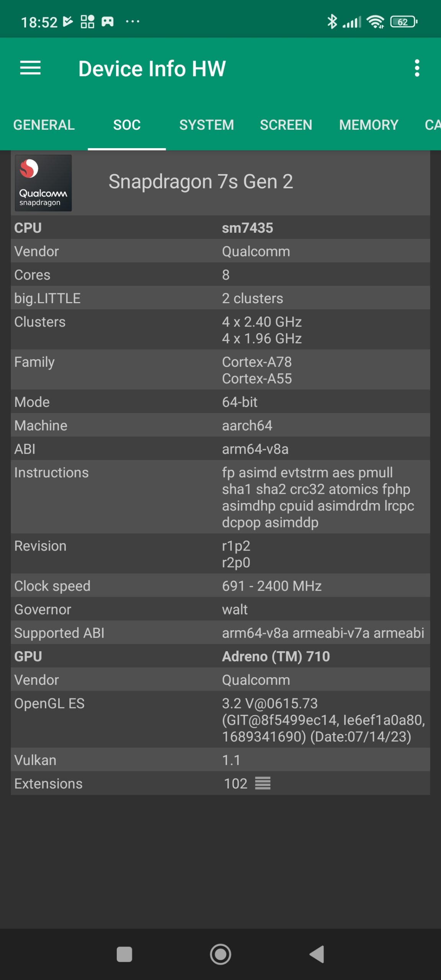Tap the Extensions count 102

(235, 783)
